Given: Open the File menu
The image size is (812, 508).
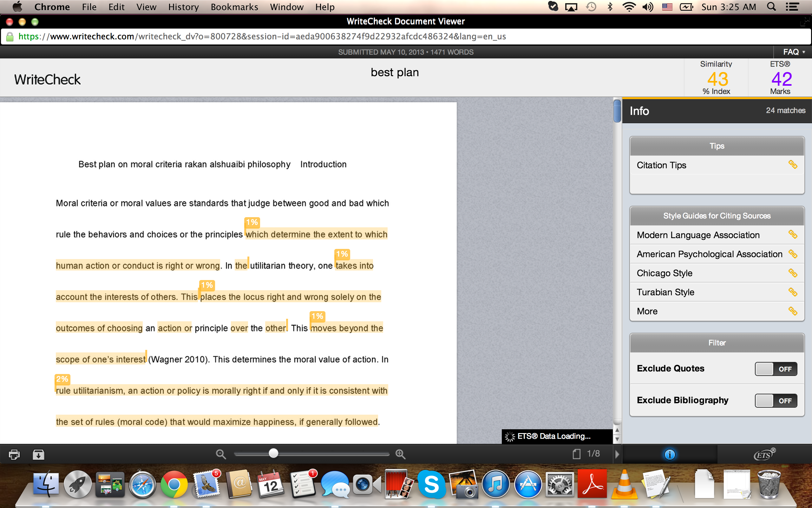Looking at the screenshot, I should pyautogui.click(x=89, y=7).
